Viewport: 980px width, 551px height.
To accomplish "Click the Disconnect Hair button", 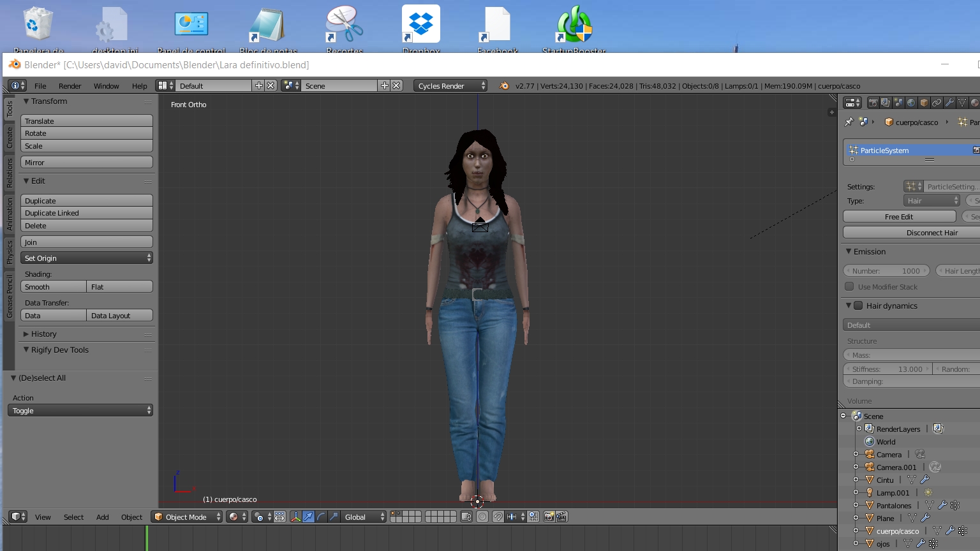I will 932,233.
